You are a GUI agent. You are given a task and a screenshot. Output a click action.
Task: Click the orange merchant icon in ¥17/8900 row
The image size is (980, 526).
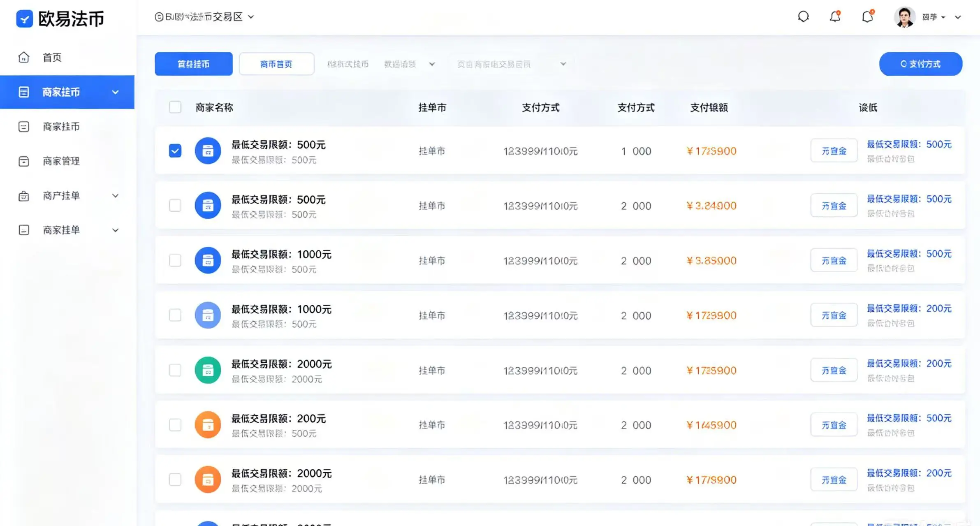click(208, 480)
